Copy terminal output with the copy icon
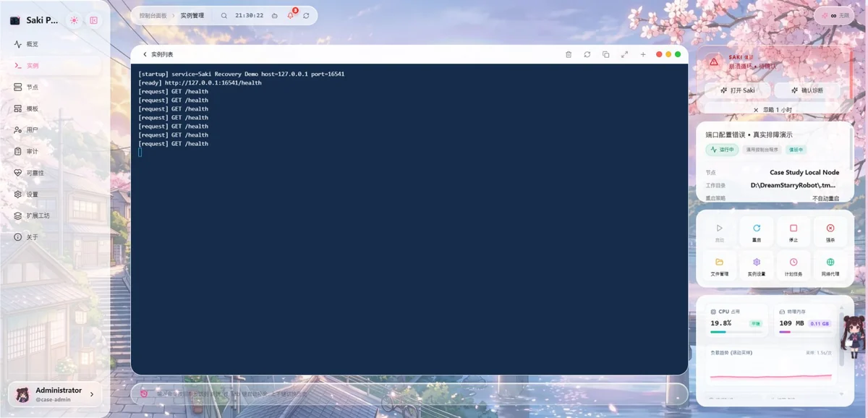 [606, 54]
